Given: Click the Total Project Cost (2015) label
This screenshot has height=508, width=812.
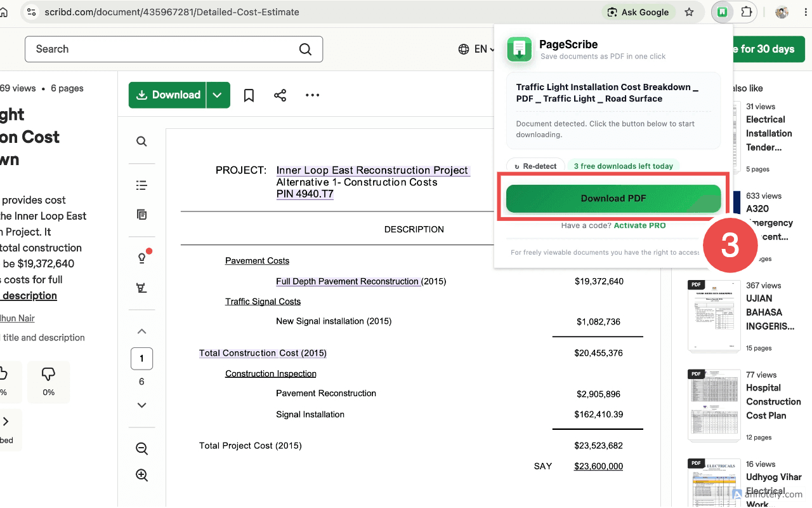Looking at the screenshot, I should [x=251, y=446].
